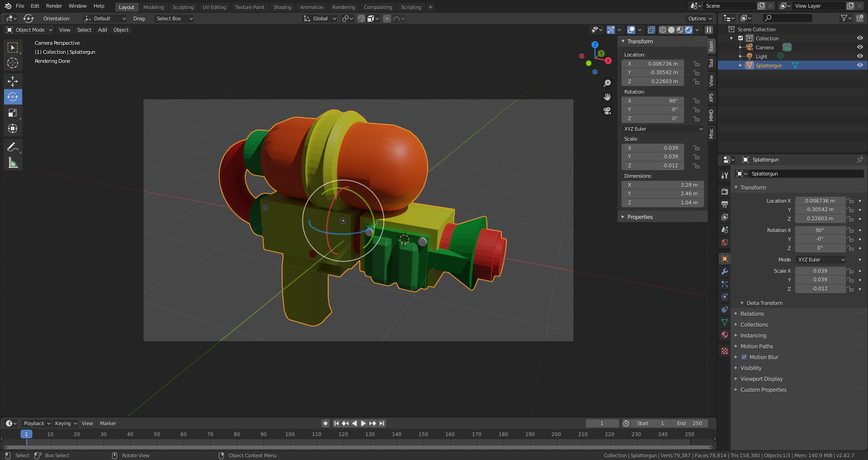Expand the Delta Transform section
Image resolution: width=868 pixels, height=460 pixels.
click(x=764, y=303)
